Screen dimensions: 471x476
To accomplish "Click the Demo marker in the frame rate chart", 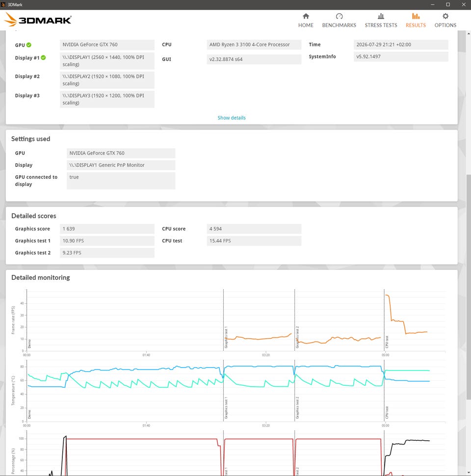I will [29, 344].
